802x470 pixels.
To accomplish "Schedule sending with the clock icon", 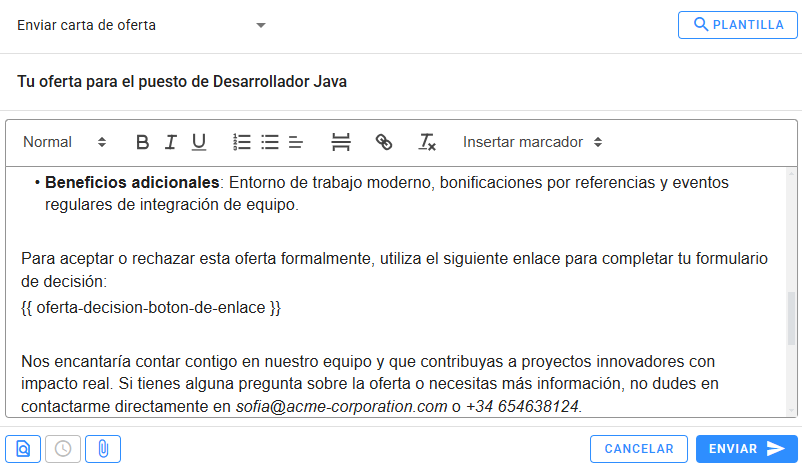I will [63, 449].
